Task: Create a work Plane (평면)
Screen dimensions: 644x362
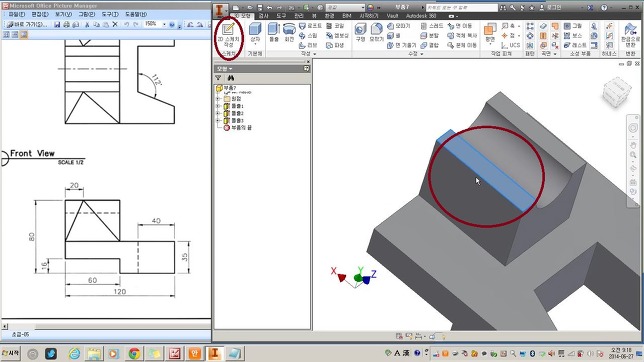Action: (490, 33)
